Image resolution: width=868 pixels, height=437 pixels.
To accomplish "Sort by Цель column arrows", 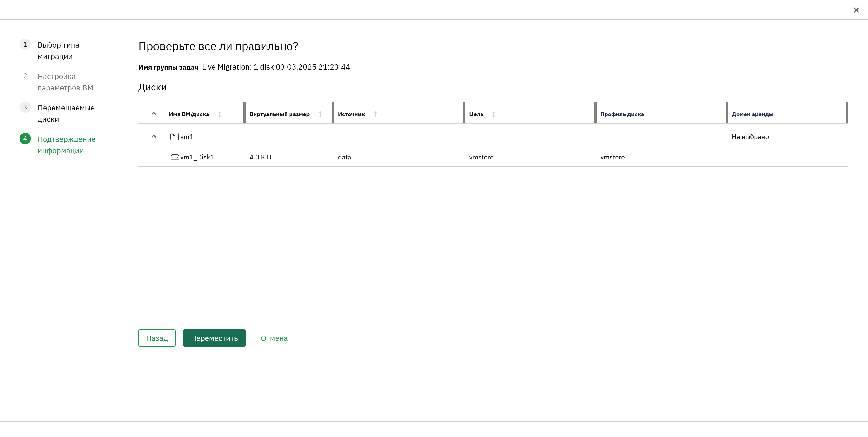I will point(494,114).
